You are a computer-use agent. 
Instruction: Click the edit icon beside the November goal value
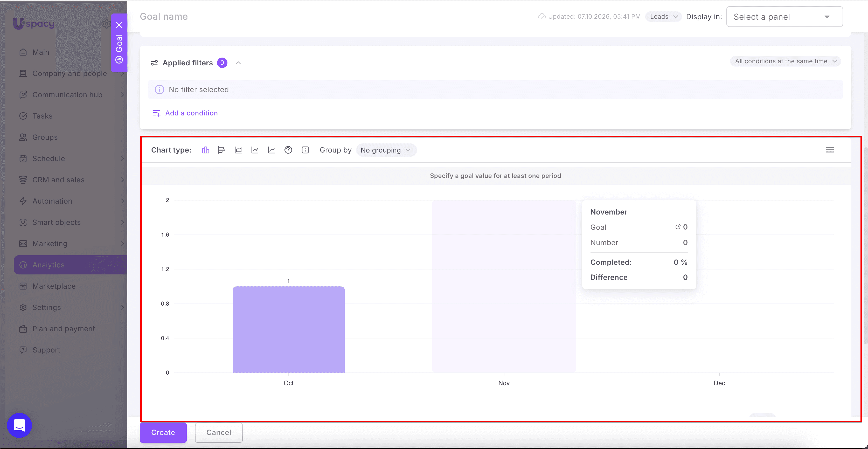pos(678,227)
